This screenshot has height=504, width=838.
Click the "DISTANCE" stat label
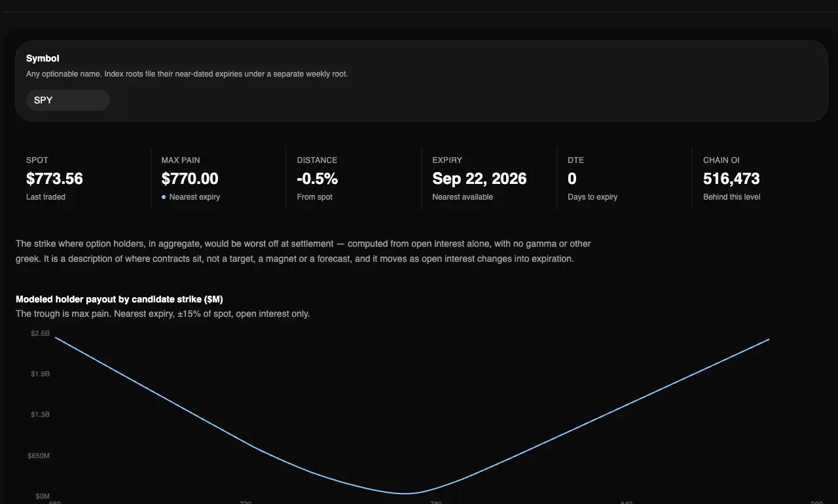pyautogui.click(x=318, y=160)
